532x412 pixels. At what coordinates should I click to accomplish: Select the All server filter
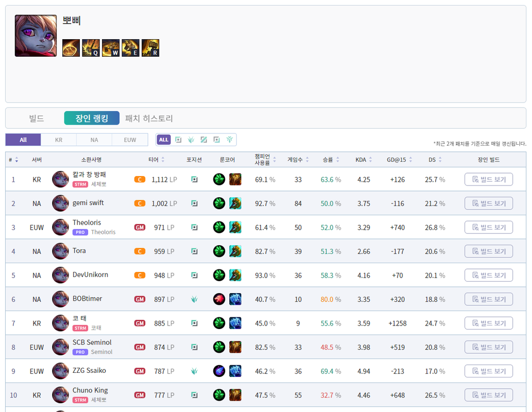(23, 140)
